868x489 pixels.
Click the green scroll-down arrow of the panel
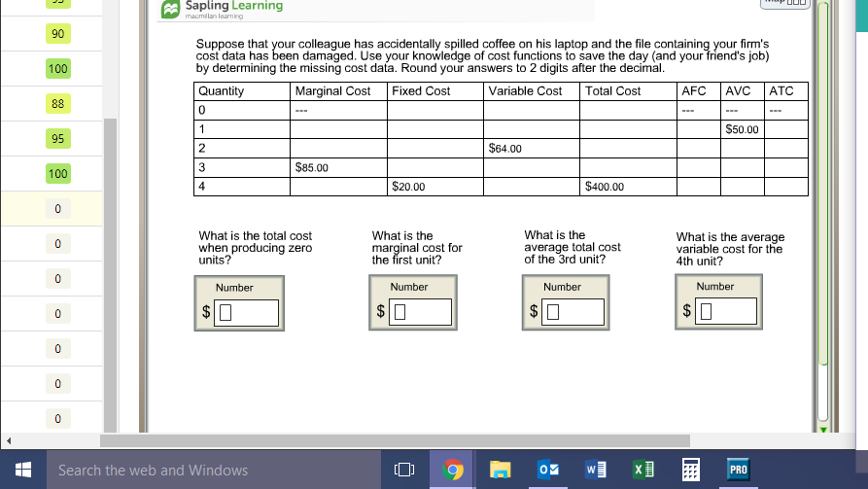pos(823,429)
